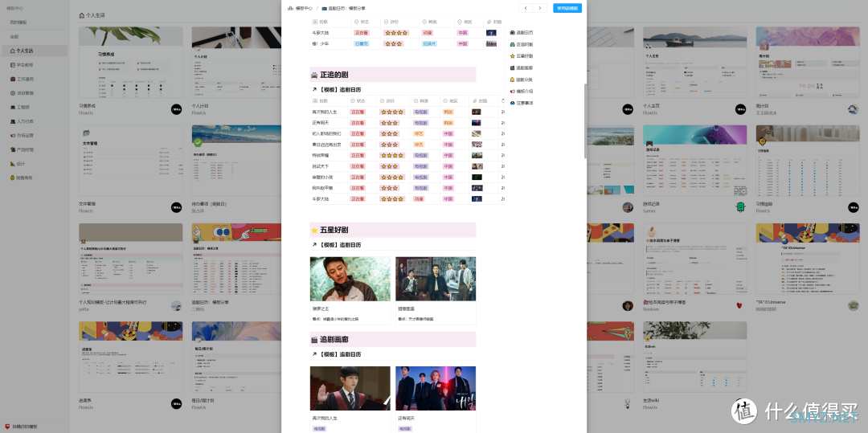The width and height of the screenshot is (868, 433).
Task: Jump to 正追的剧 in page outline
Action: click(522, 44)
